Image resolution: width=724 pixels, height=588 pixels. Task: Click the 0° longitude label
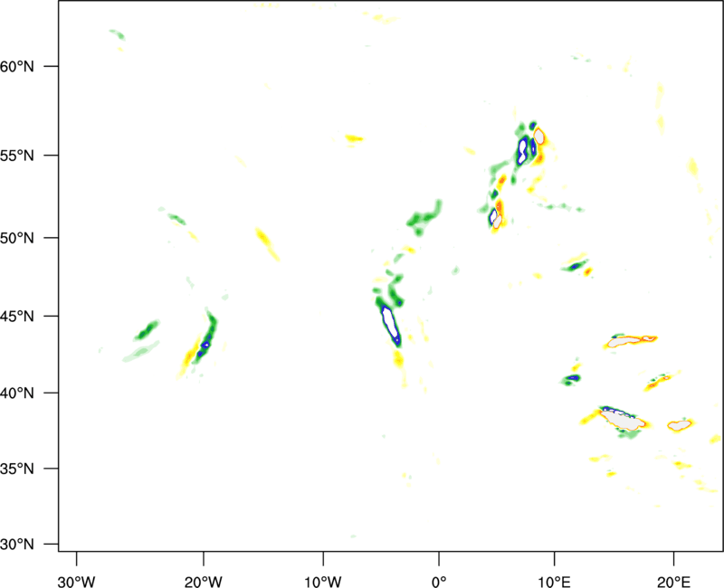439,582
